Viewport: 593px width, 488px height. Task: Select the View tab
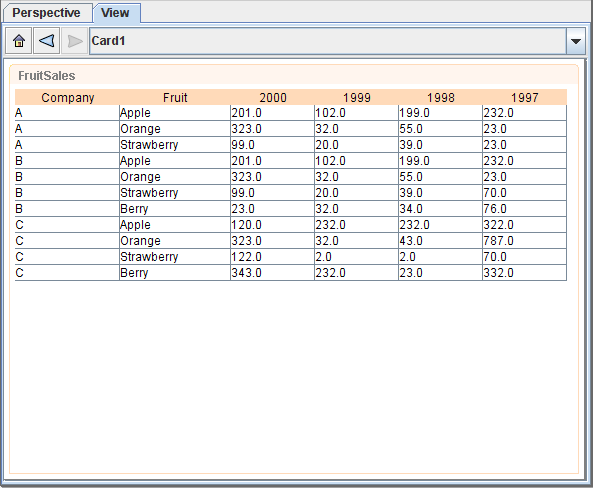click(116, 13)
